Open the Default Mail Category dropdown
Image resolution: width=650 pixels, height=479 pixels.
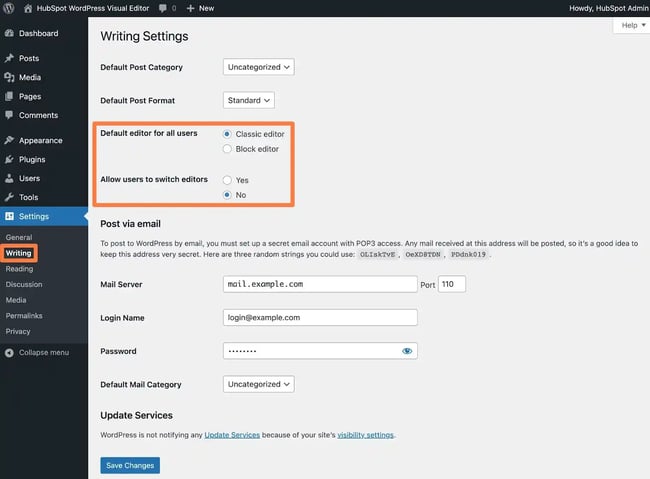click(x=259, y=384)
